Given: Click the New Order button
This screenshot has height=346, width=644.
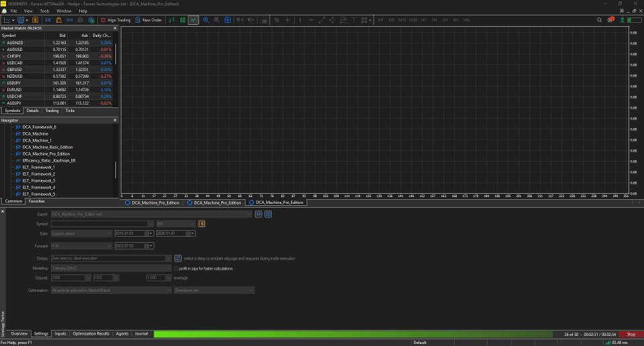Looking at the screenshot, I should tap(148, 19).
